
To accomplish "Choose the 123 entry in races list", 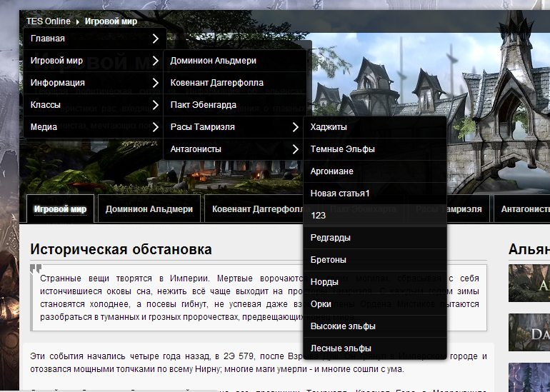I will click(x=374, y=216).
